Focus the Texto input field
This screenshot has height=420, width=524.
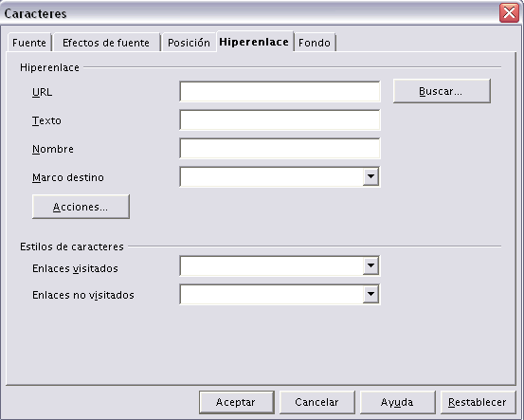click(x=280, y=120)
